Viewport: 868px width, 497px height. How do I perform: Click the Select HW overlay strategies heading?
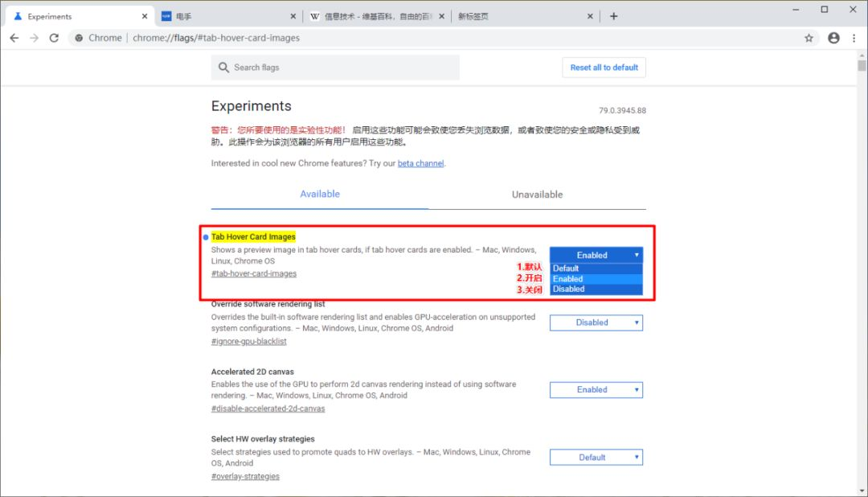tap(263, 439)
